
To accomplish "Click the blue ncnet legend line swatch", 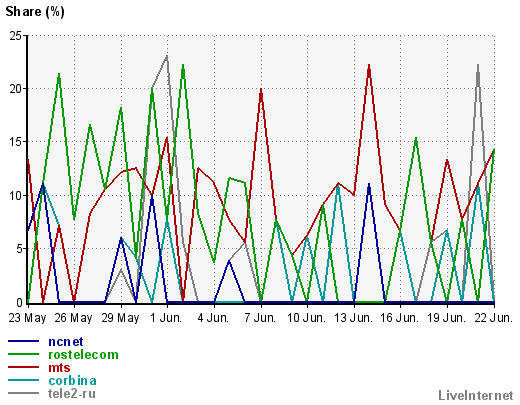I will click(23, 341).
